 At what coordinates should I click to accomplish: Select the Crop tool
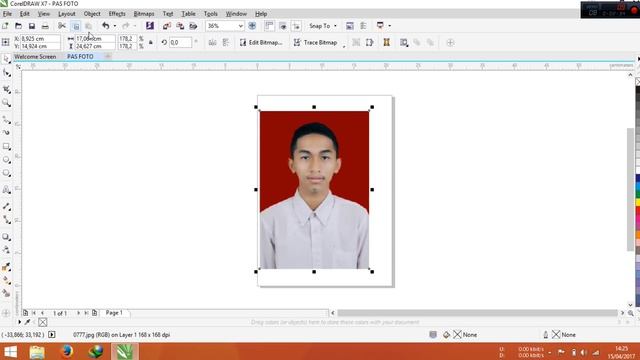[x=6, y=89]
